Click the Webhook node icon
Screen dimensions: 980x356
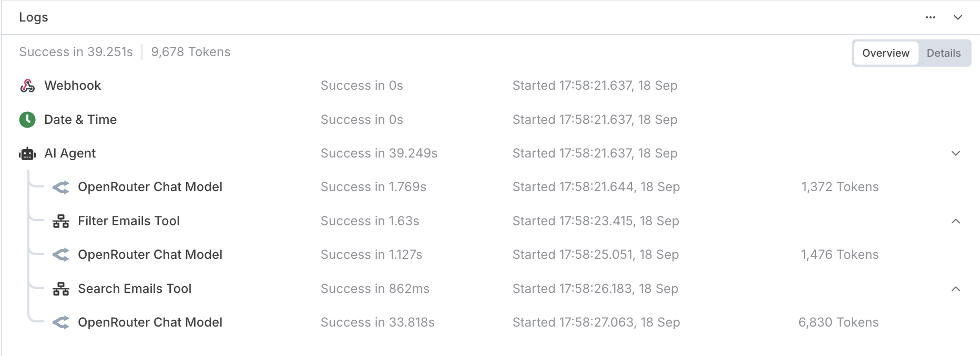coord(27,86)
